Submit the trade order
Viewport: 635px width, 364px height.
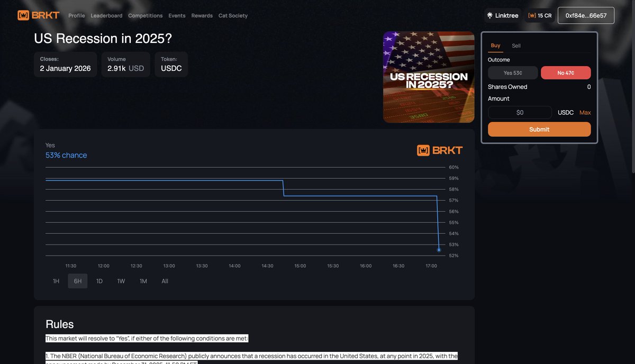[539, 129]
